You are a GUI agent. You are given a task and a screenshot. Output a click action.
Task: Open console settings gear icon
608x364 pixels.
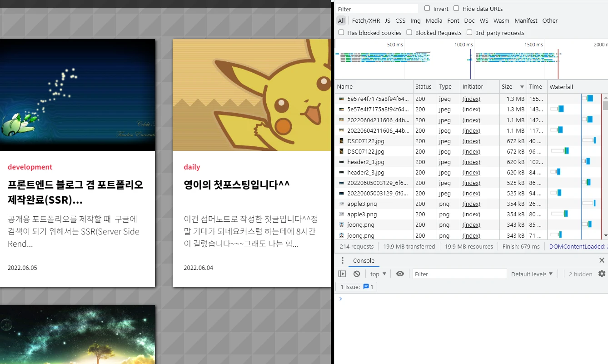602,274
